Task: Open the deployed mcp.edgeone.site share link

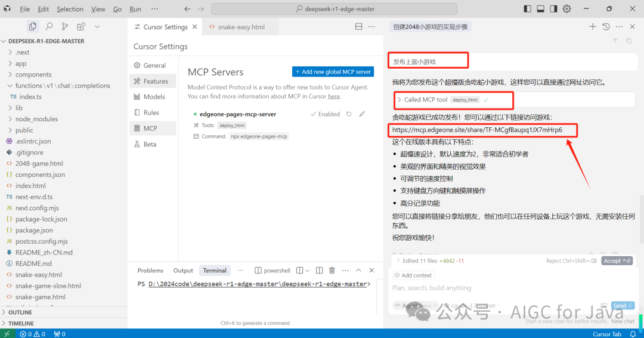Action: (x=477, y=130)
